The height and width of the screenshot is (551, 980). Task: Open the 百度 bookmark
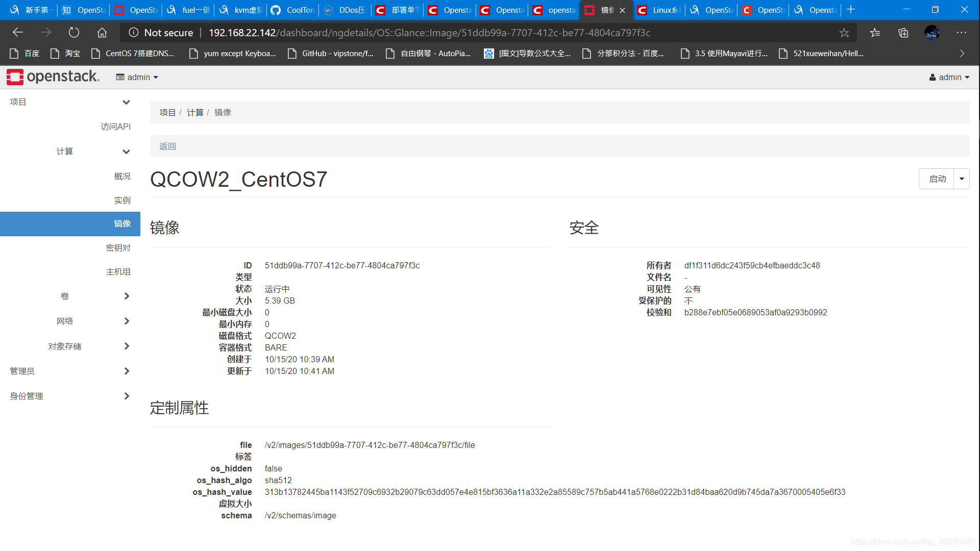pyautogui.click(x=24, y=53)
